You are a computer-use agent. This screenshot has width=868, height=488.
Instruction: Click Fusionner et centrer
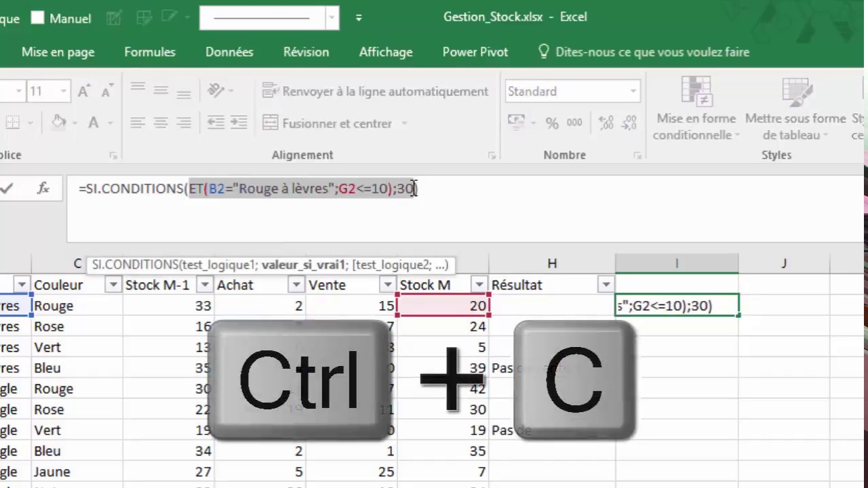click(328, 123)
